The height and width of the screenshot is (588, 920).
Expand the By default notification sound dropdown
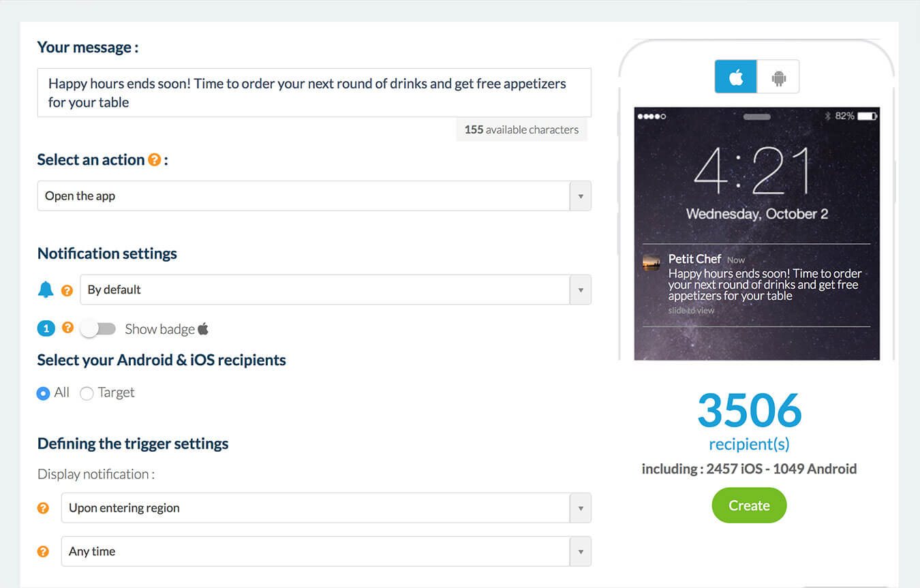tap(335, 290)
